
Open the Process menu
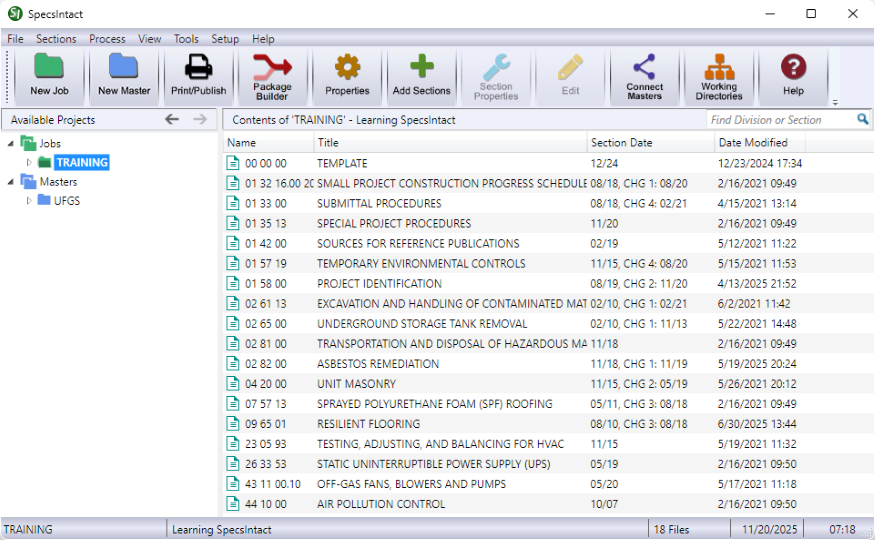[107, 38]
